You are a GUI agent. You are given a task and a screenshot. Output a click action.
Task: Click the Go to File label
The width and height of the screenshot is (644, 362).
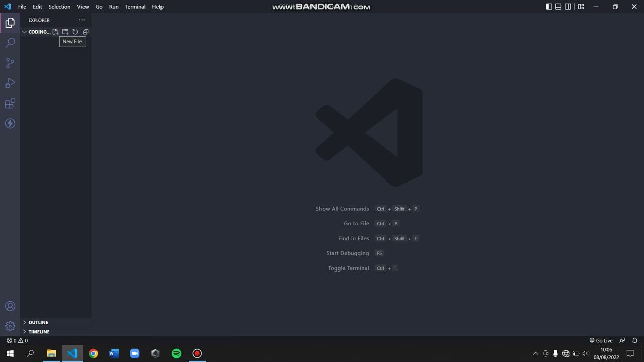point(356,223)
